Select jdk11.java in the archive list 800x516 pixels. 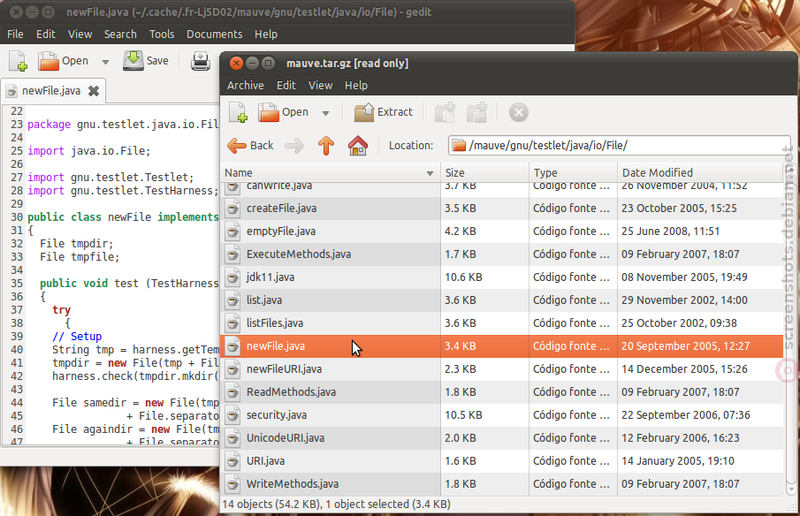click(502, 277)
